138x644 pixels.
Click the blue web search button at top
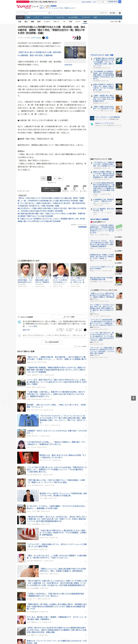point(120,2)
